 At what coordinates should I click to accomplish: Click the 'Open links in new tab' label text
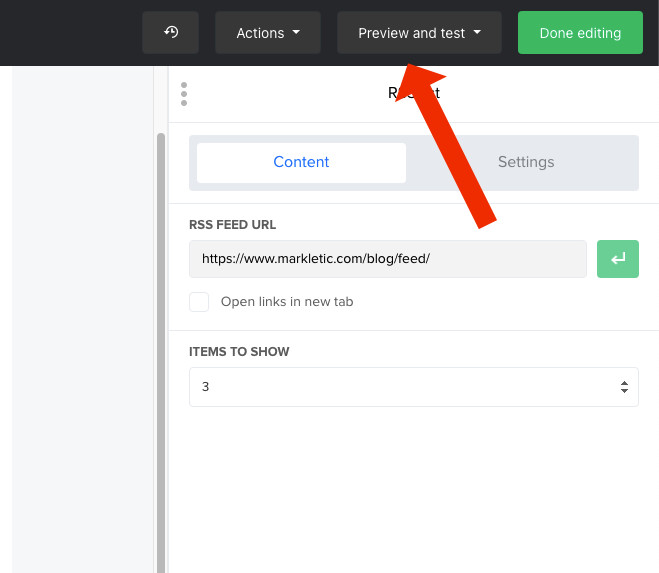click(x=286, y=302)
